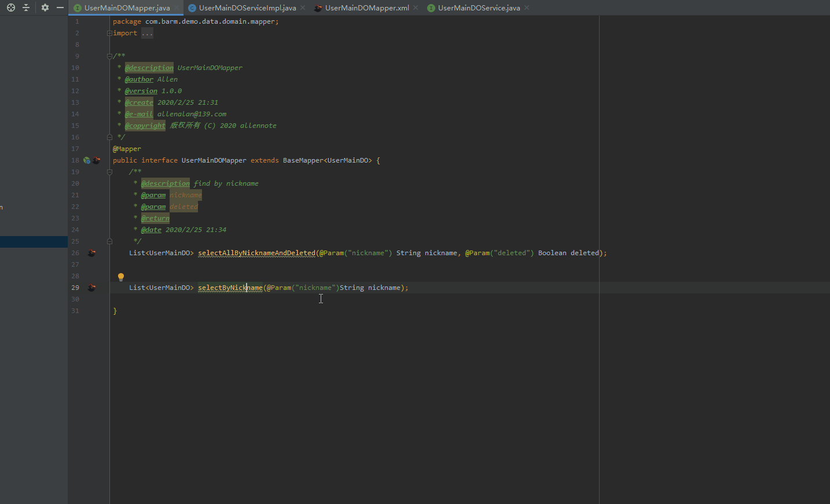Click the interface icon of UserMainDOService.java tab
Screen dimensions: 830x504
pos(431,8)
